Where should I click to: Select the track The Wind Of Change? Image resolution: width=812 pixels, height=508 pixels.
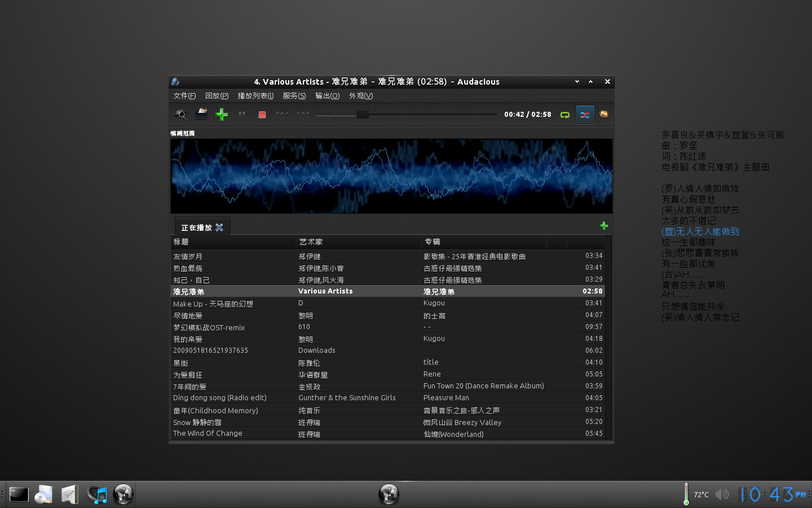click(x=388, y=433)
